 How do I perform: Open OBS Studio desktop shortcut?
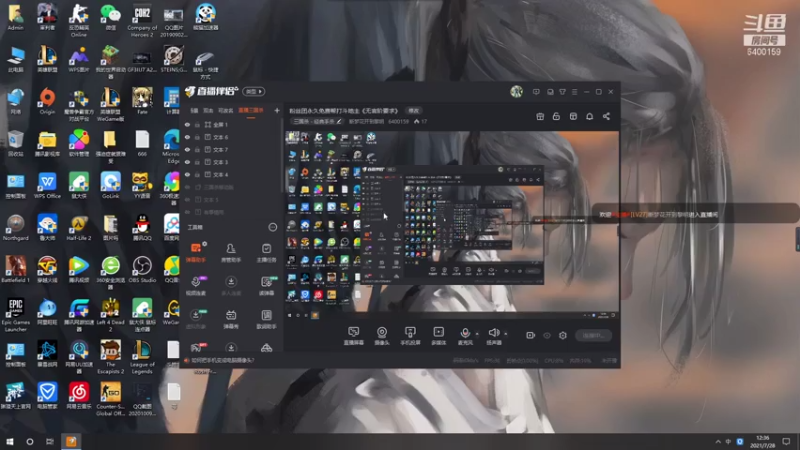coord(142,270)
